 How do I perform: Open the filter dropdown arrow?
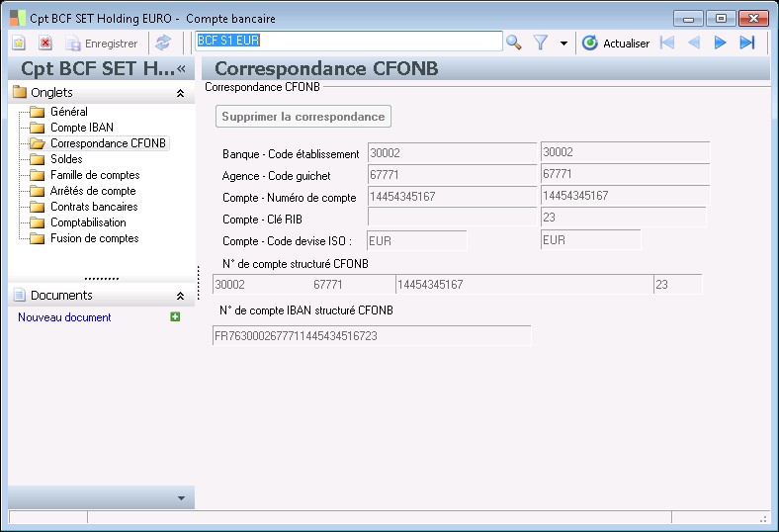[563, 44]
